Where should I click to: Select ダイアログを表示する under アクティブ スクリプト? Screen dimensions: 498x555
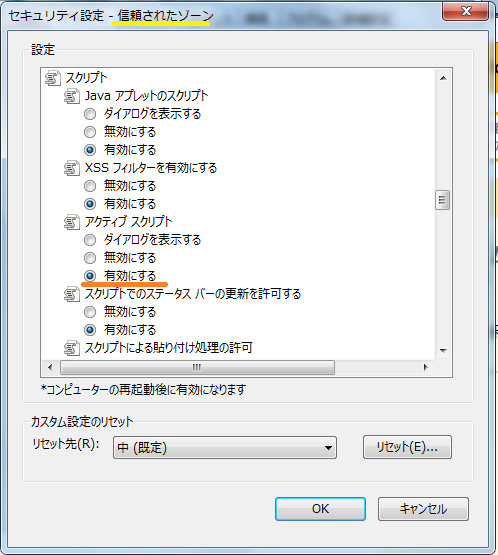(x=90, y=240)
